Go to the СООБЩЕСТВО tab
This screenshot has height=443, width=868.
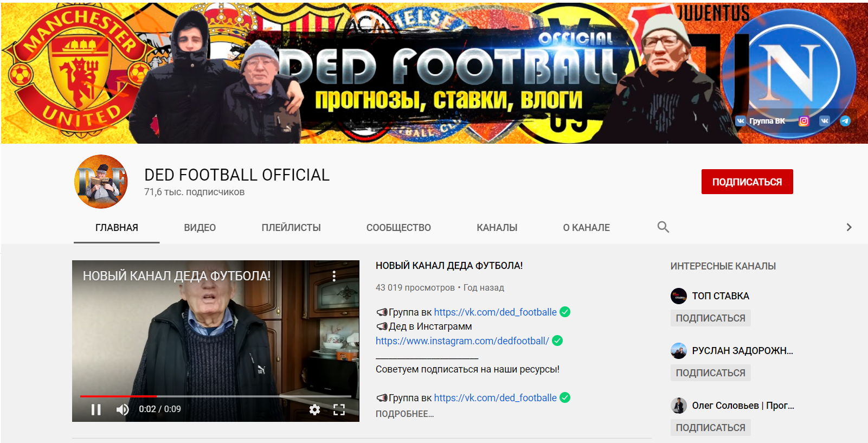(398, 228)
